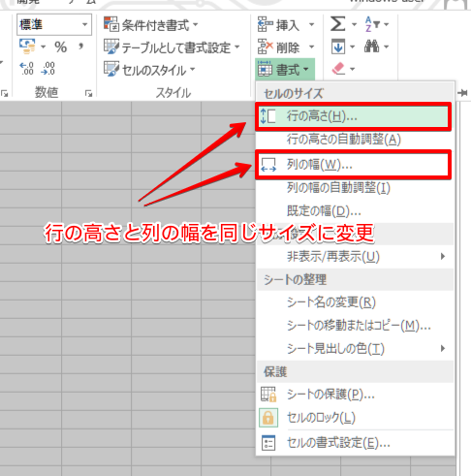Screen dimensions: 471x476
Task: Open セルの書式設定(E)... format cells dialog
Action: coord(355,443)
